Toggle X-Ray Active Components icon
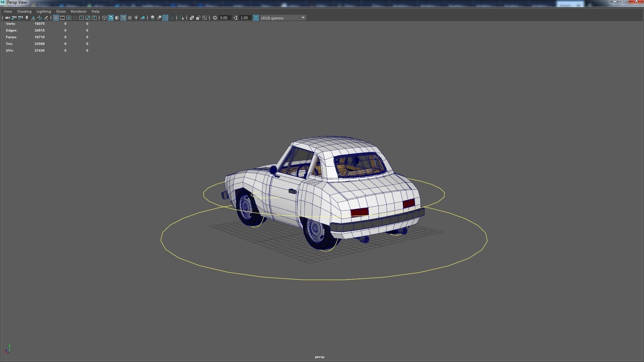The height and width of the screenshot is (362, 644). tap(198, 18)
